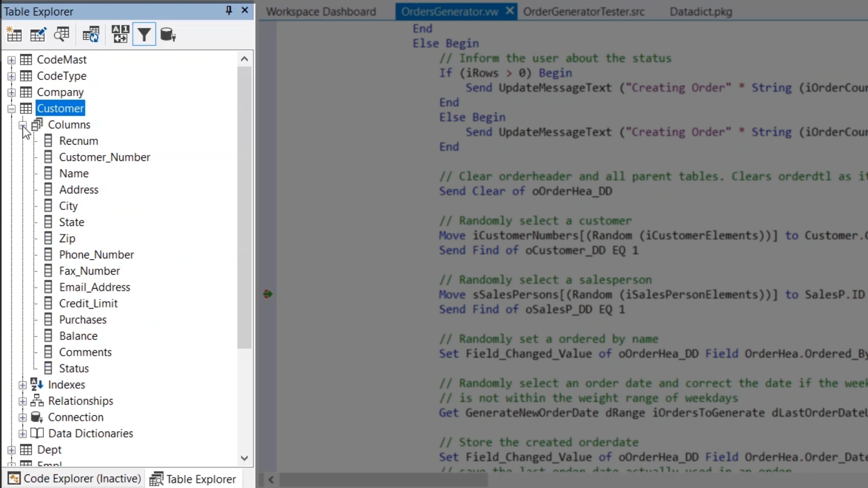
Task: Select the Credit_Limit column
Action: tap(88, 304)
